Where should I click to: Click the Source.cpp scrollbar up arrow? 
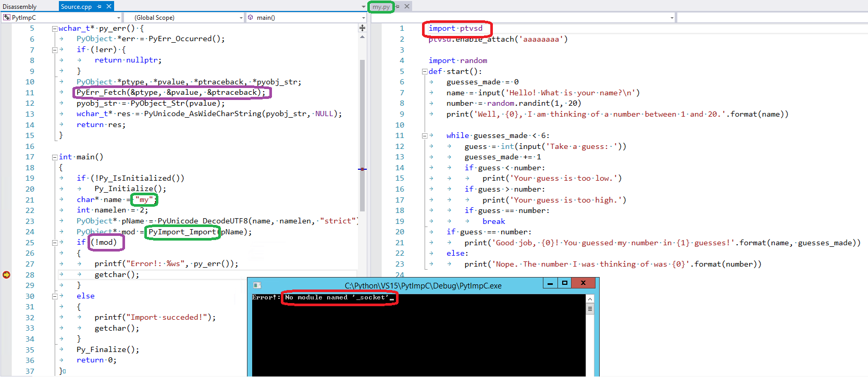click(x=362, y=37)
